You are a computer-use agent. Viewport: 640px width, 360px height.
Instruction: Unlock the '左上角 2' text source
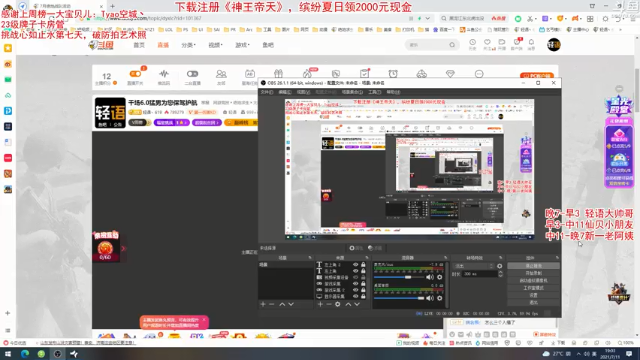point(363,264)
